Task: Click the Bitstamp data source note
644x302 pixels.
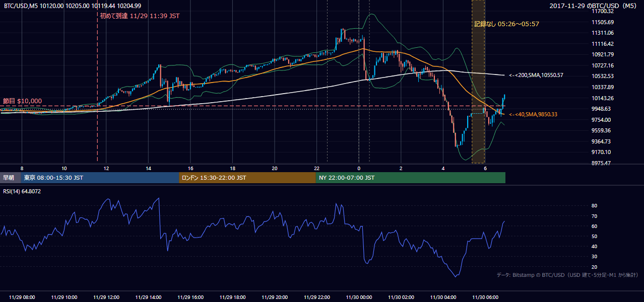Action: click(567, 275)
